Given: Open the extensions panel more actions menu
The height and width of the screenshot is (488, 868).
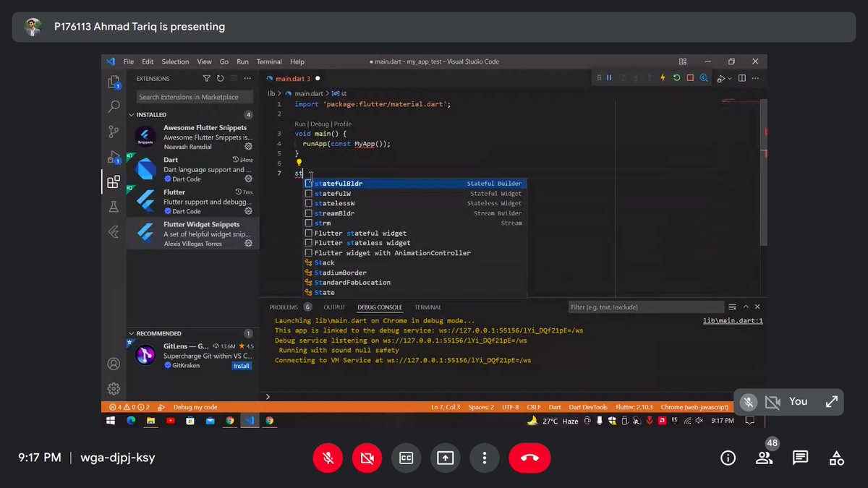Looking at the screenshot, I should (x=247, y=78).
